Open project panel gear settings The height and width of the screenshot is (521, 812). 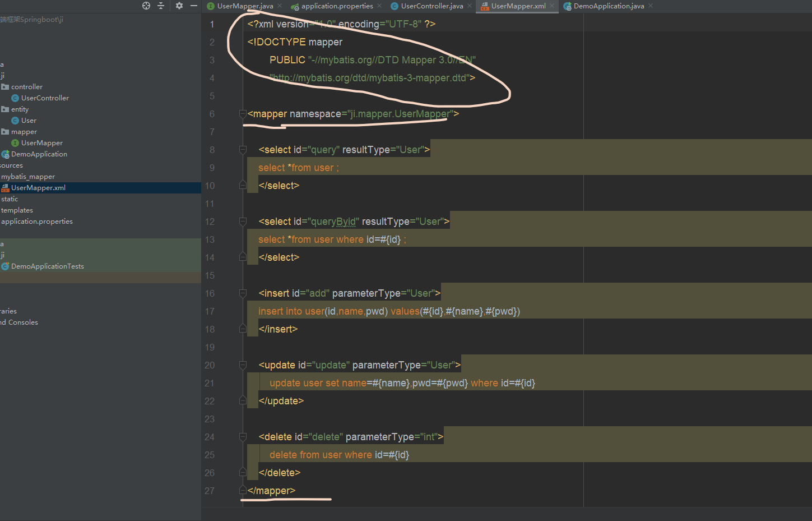coord(179,6)
